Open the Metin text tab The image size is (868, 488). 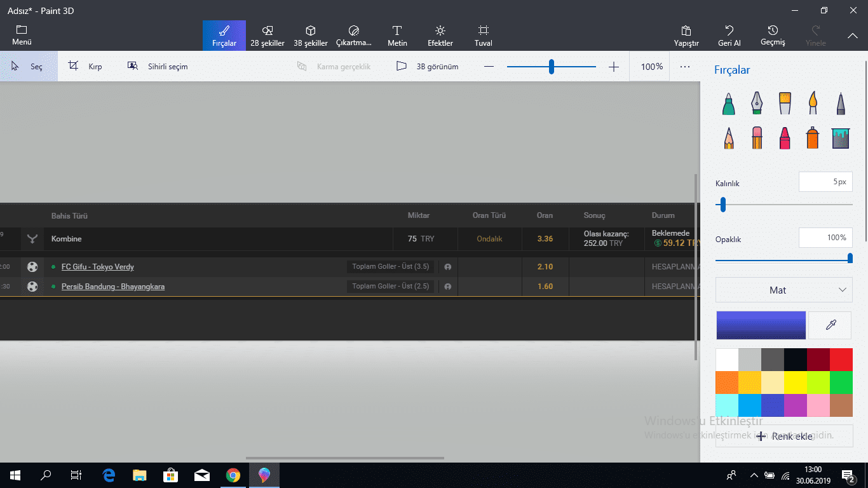397,36
